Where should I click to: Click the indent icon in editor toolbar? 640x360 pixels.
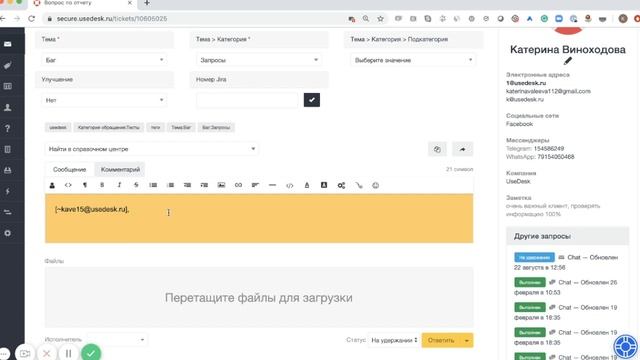(x=204, y=185)
